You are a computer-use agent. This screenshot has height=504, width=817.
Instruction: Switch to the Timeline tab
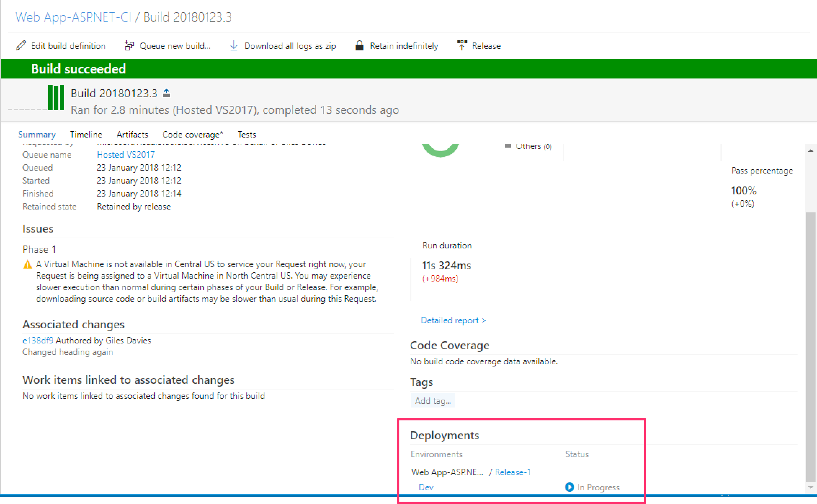(86, 135)
